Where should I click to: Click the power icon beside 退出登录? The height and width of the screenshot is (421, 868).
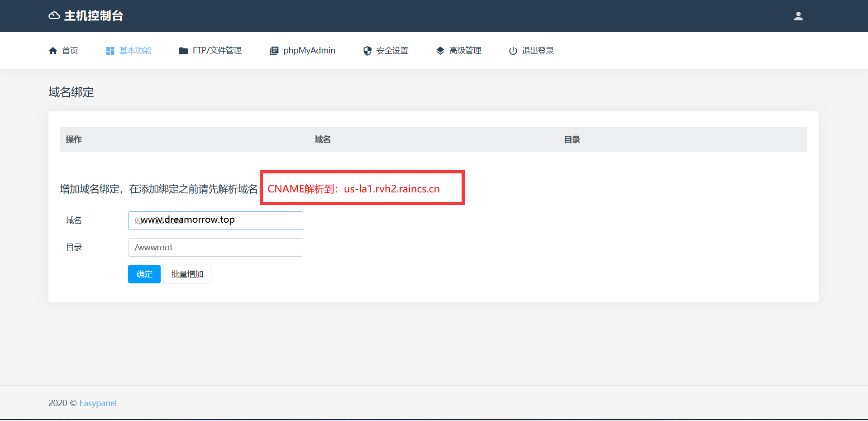click(513, 51)
